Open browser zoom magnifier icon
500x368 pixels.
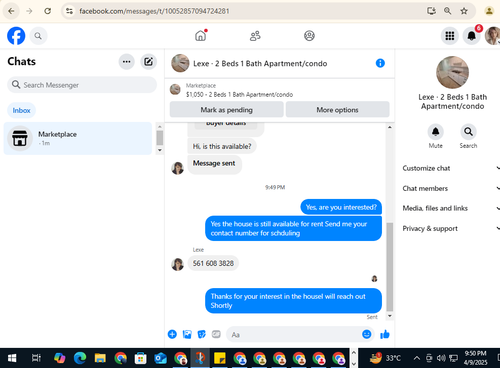coord(448,11)
